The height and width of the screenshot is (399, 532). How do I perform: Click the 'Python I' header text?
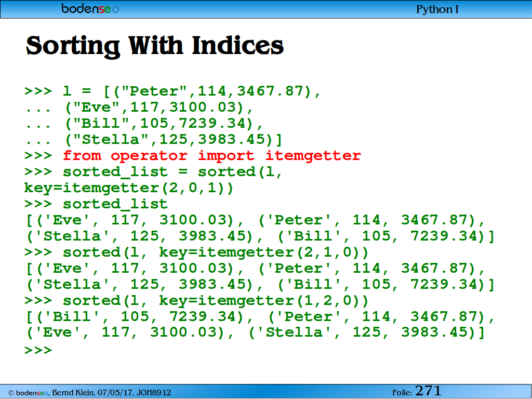pyautogui.click(x=437, y=9)
